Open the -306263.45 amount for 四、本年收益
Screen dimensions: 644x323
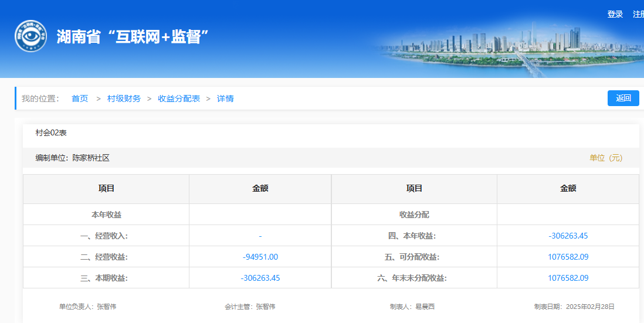tap(568, 236)
